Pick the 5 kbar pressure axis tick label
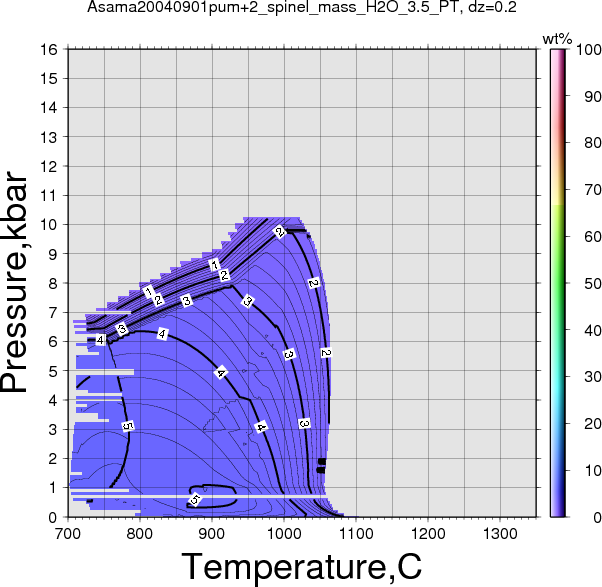 click(x=53, y=371)
